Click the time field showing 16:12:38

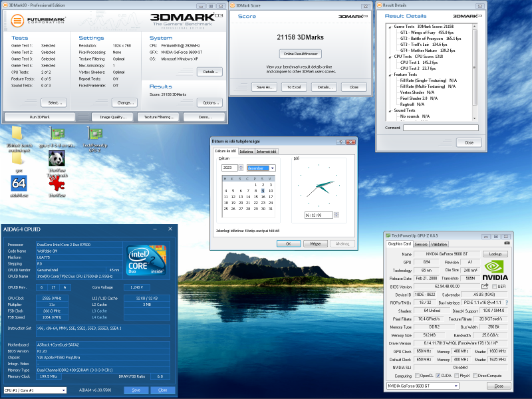pyautogui.click(x=319, y=215)
